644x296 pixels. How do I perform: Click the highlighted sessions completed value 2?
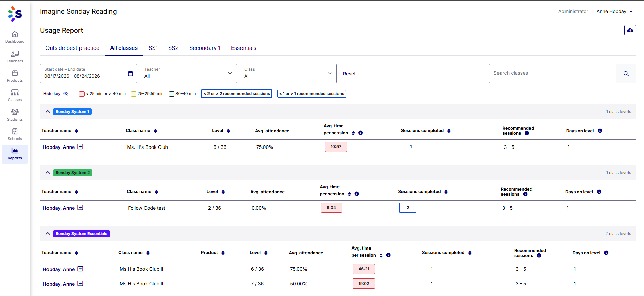pos(408,208)
